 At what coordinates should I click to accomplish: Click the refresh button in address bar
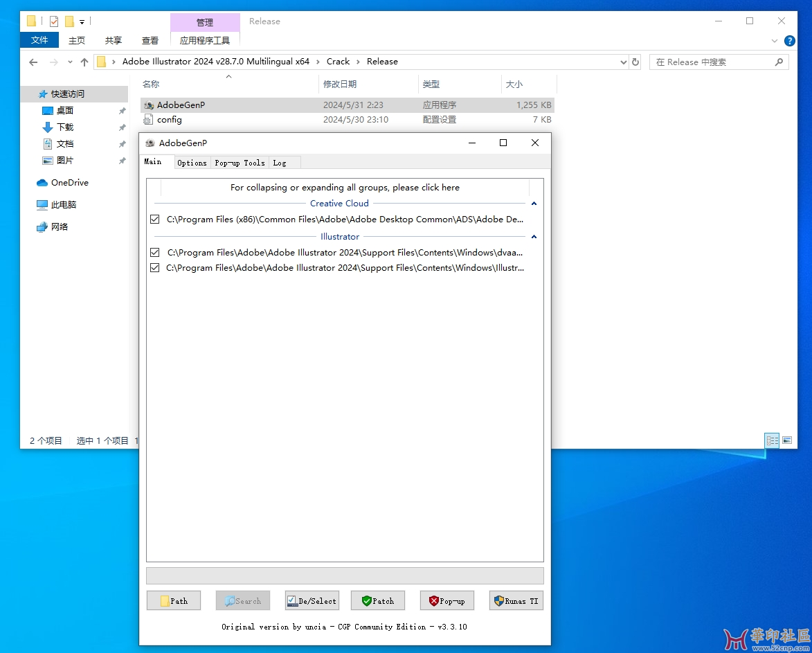coord(635,62)
